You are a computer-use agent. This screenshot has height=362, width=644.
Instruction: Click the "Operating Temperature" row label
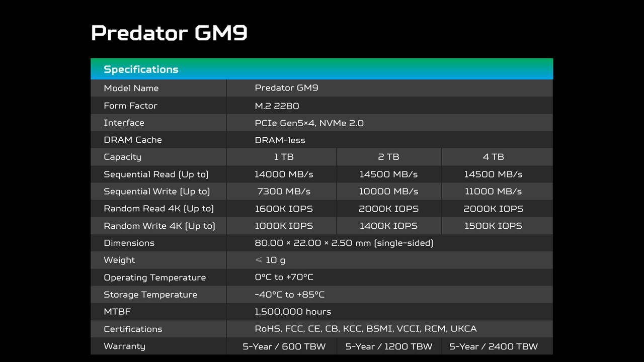154,278
